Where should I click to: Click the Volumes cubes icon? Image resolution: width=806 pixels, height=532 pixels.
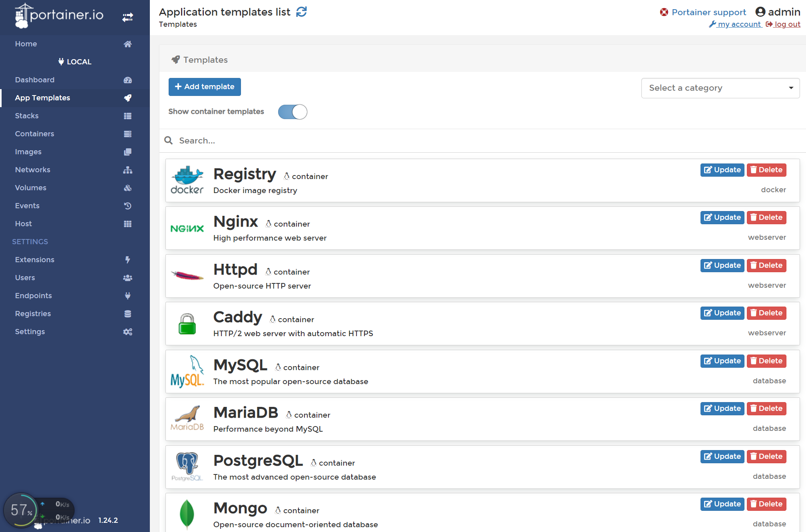point(127,188)
